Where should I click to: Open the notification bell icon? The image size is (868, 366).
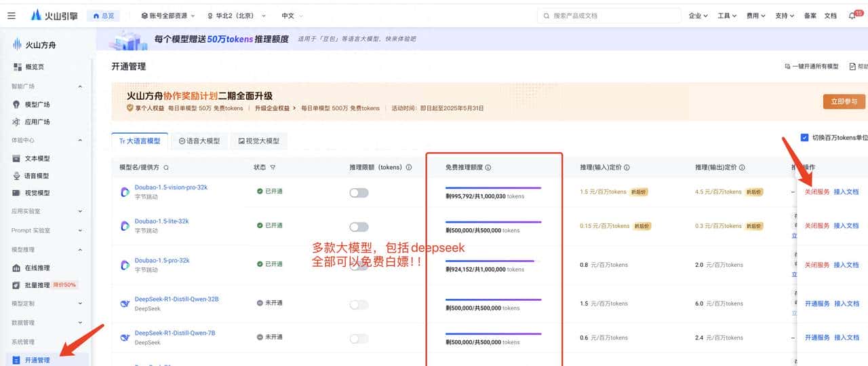pyautogui.click(x=852, y=16)
